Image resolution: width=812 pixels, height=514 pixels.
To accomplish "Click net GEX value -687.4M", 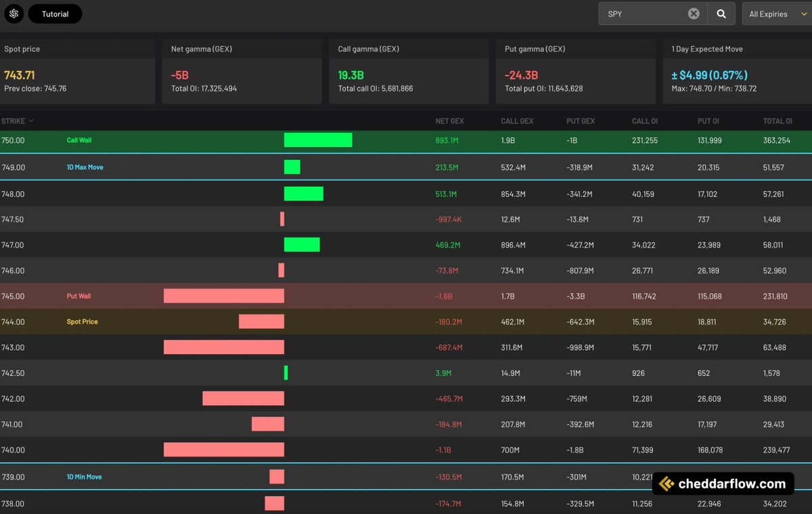I will click(x=449, y=347).
